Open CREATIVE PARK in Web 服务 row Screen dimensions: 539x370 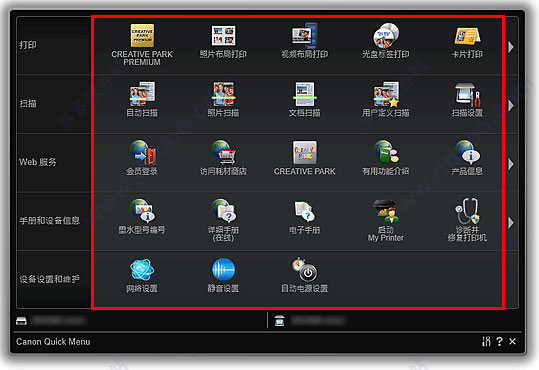coord(305,152)
